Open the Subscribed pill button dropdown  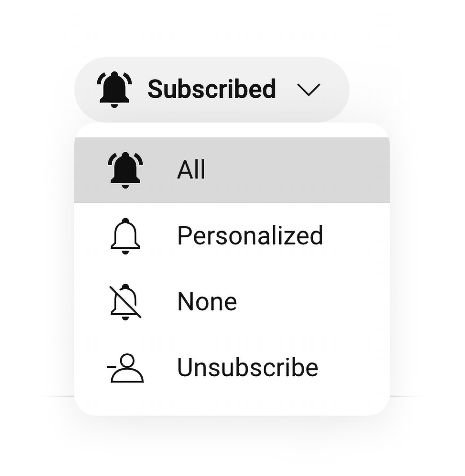[x=211, y=89]
